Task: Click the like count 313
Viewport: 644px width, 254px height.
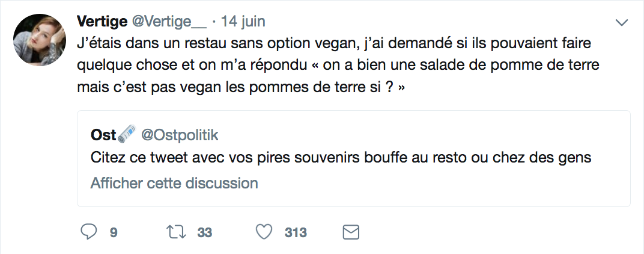Action: 296,232
